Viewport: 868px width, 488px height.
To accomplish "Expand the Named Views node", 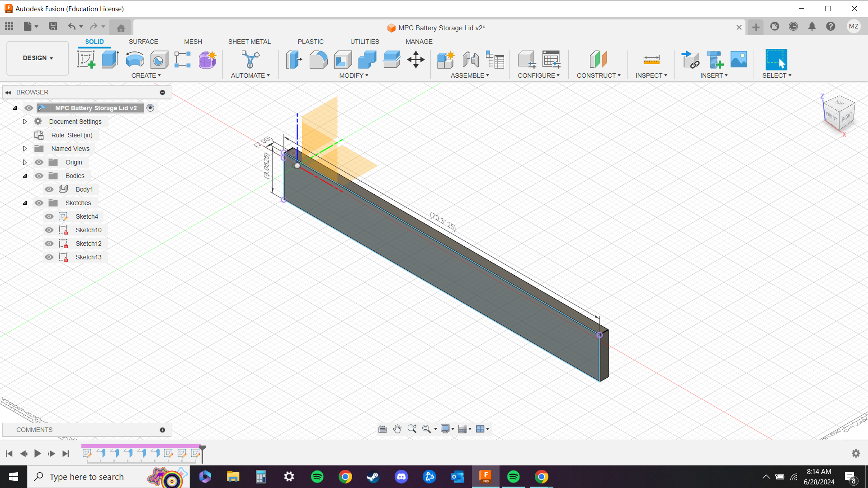I will click(x=25, y=149).
